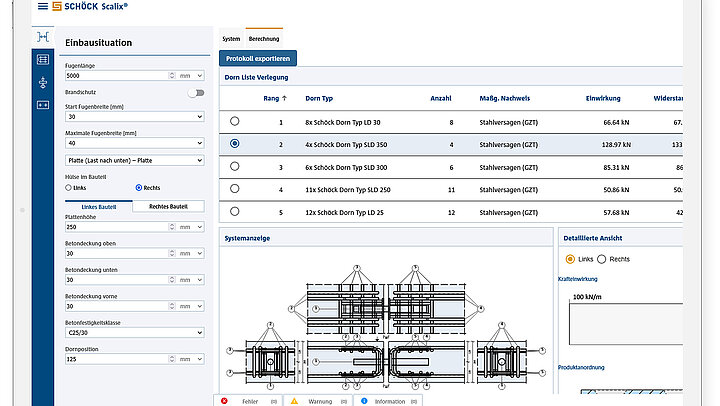Click the Schöck Scalix logo

(90, 6)
